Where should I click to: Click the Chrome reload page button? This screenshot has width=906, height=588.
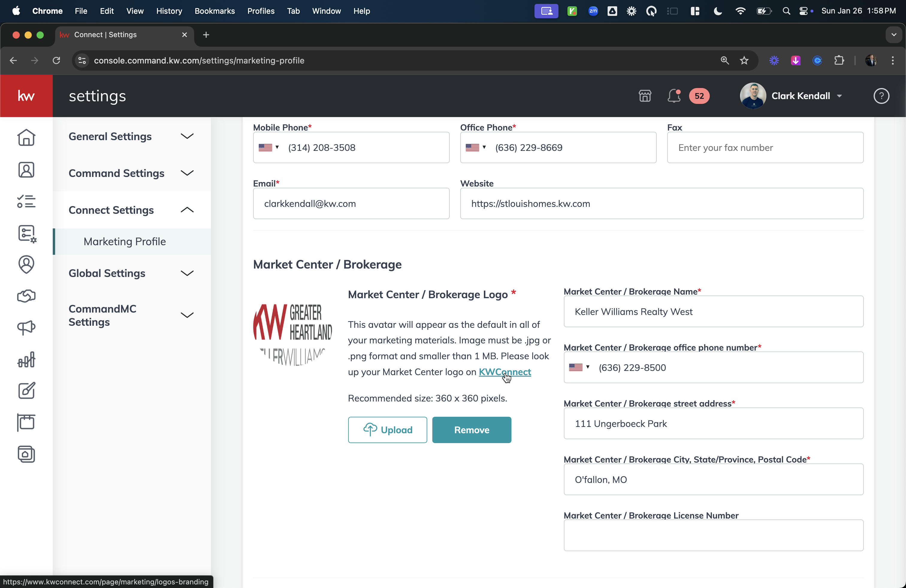pos(56,60)
